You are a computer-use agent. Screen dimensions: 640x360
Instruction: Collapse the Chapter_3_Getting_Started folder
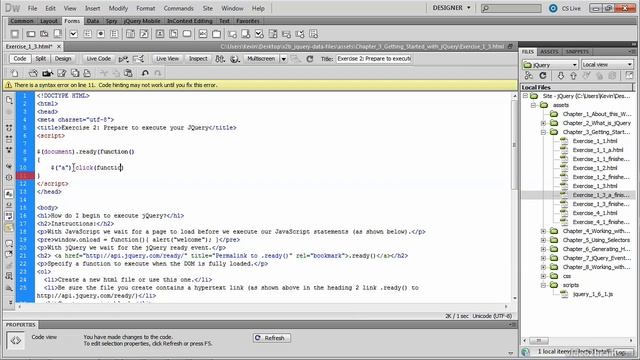point(543,132)
